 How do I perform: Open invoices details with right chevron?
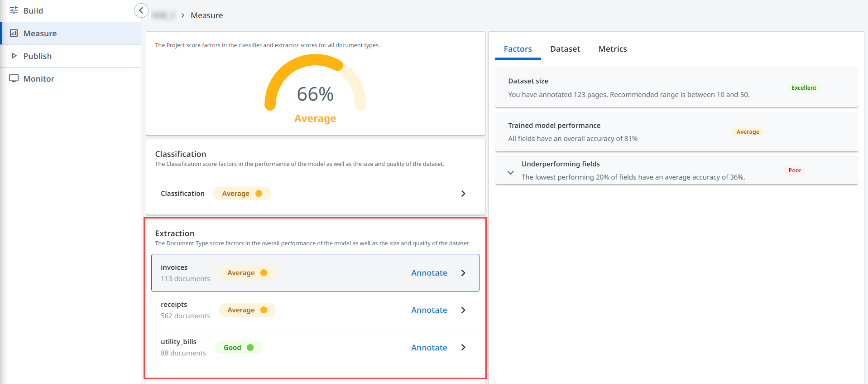pyautogui.click(x=463, y=273)
